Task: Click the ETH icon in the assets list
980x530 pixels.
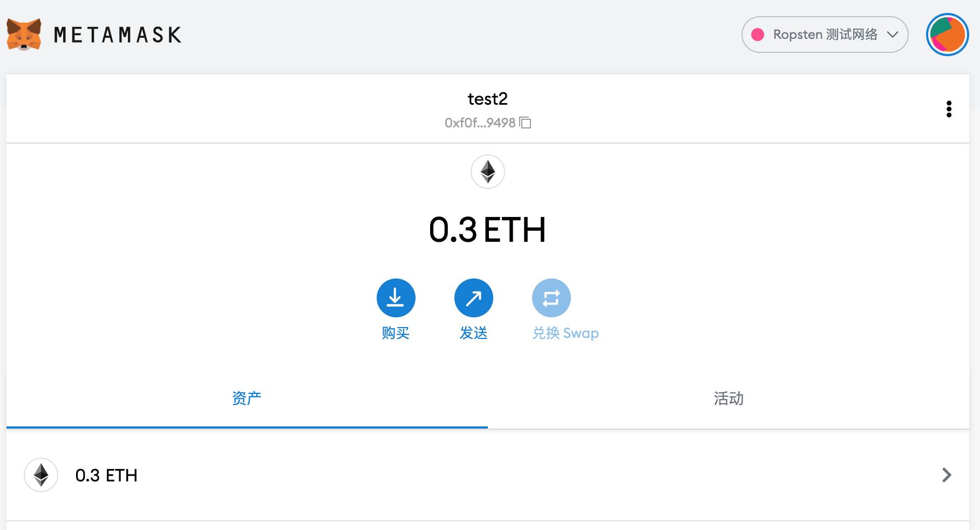Action: 40,475
